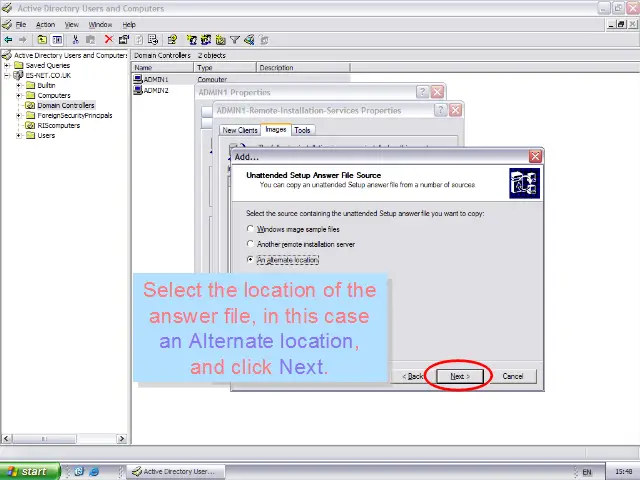The height and width of the screenshot is (480, 640).
Task: Select the Users tree item
Action: pyautogui.click(x=46, y=136)
